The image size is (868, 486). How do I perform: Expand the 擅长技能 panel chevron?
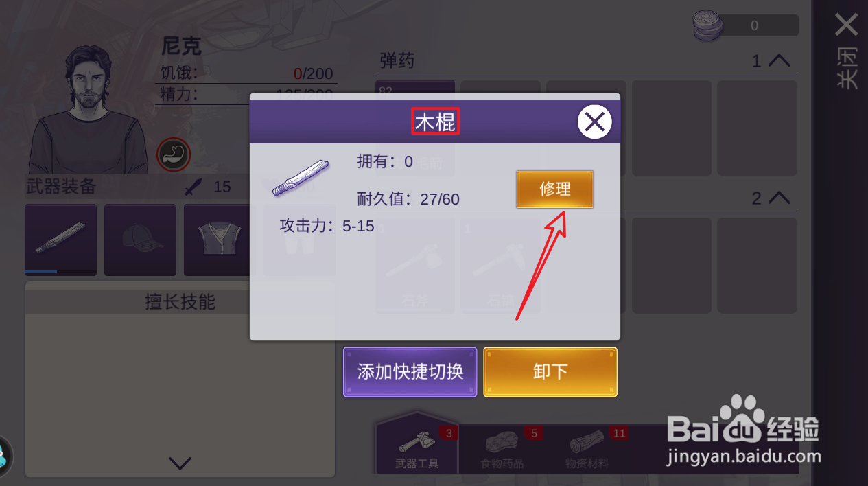coord(180,464)
